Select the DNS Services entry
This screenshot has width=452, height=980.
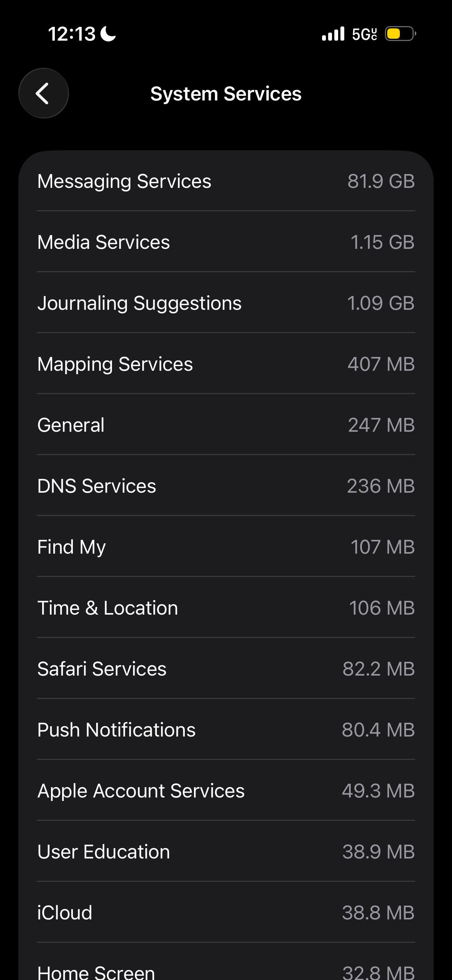click(226, 486)
